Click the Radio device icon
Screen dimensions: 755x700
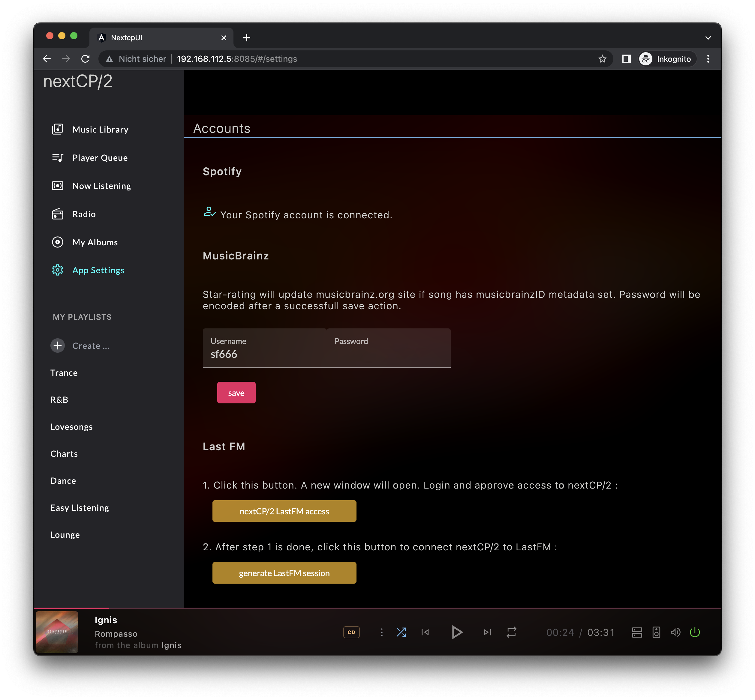[x=58, y=214]
